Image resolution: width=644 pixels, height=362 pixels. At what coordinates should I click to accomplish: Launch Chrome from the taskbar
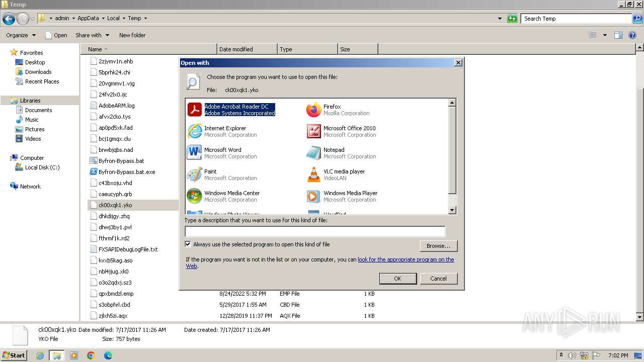click(91, 355)
